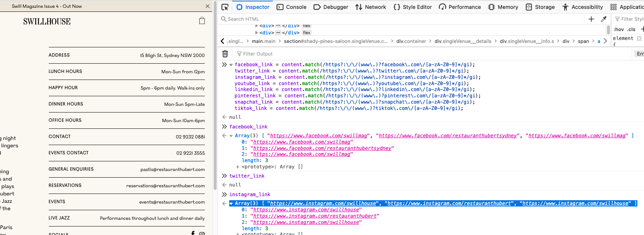Viewport: 644px width, 235px height.
Task: Select section#shady-pines-saloon breadcrumb
Action: [x=336, y=41]
